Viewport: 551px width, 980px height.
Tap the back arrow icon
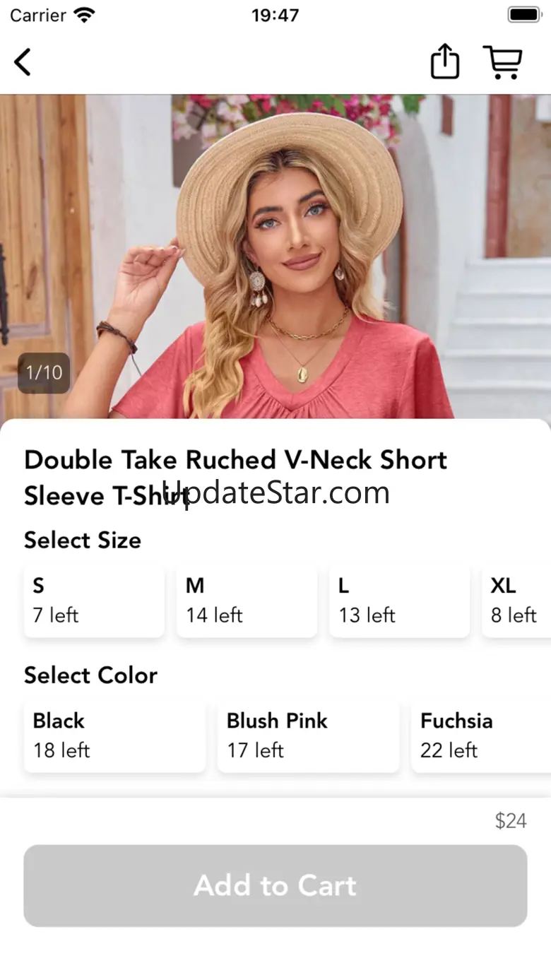tap(23, 62)
